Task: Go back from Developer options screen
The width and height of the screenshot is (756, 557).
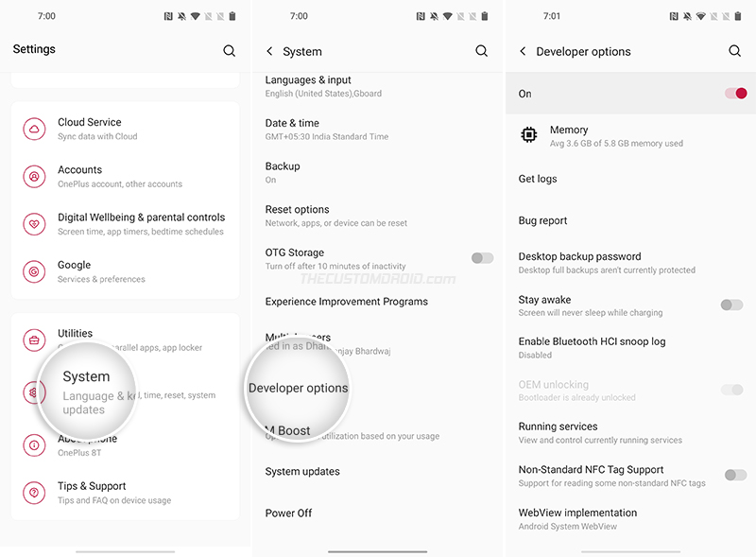Action: 523,51
